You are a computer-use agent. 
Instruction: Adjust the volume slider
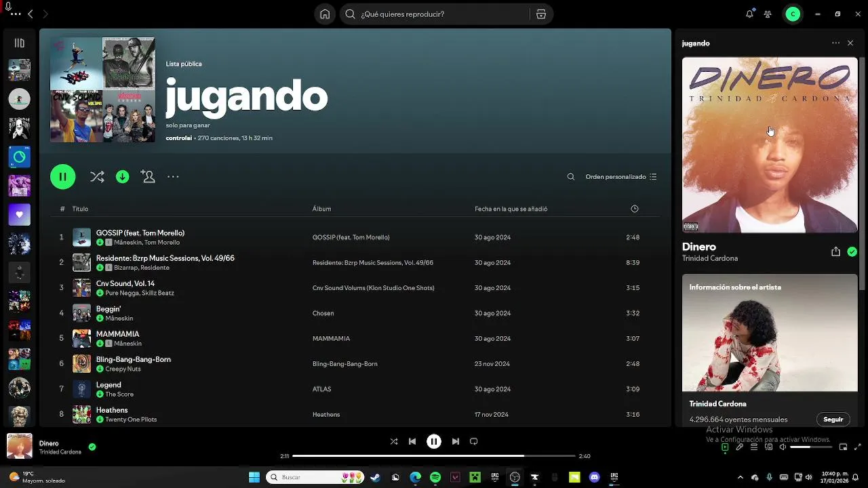point(810,447)
